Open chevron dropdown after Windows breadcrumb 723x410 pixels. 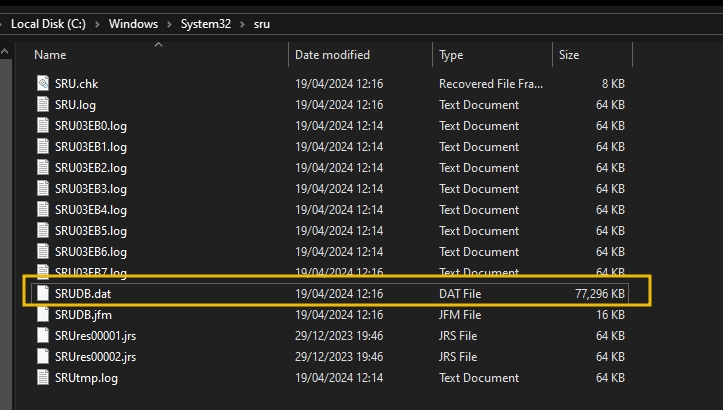[169, 23]
